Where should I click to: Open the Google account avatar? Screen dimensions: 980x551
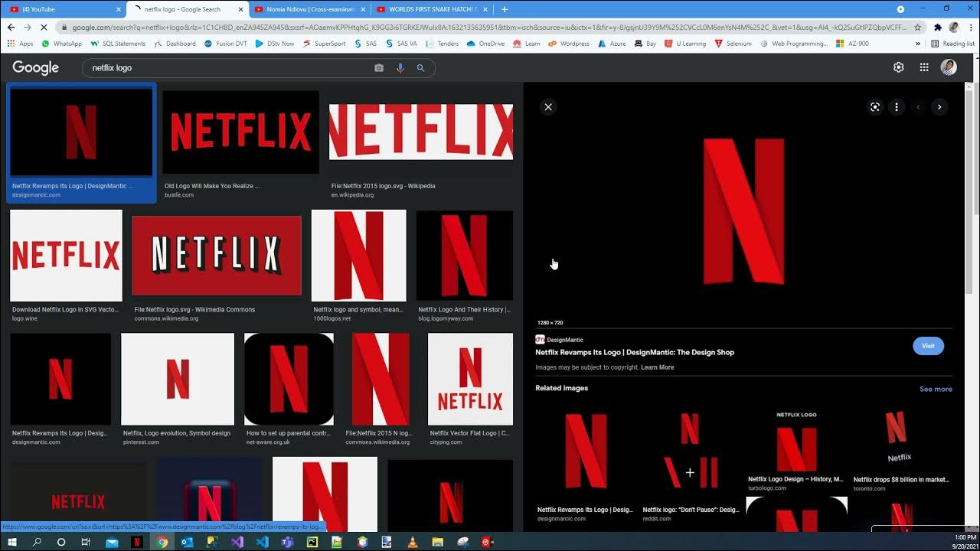point(949,67)
